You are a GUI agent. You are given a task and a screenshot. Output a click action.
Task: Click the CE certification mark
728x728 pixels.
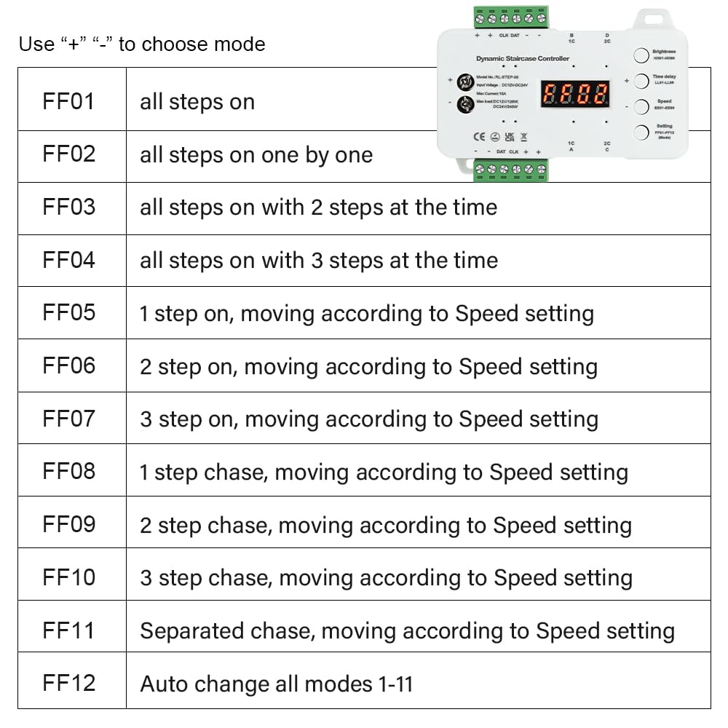tap(479, 137)
